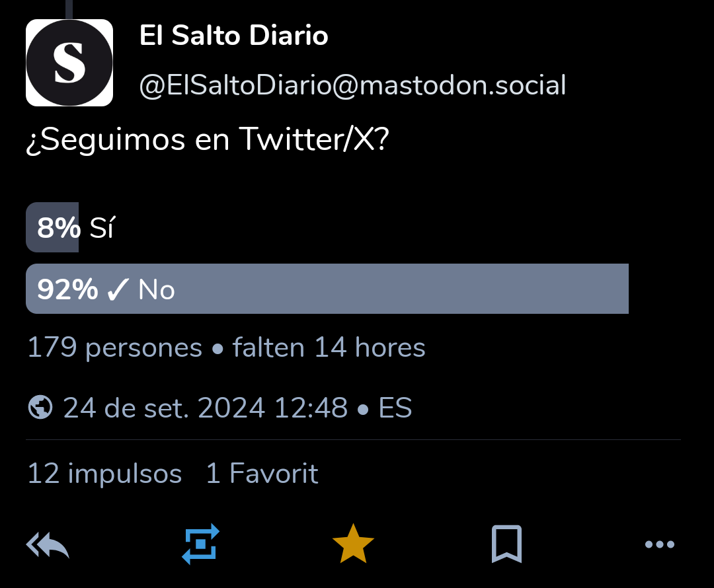Click the "179 persones" voter count
714x588 pixels.
[x=114, y=348]
